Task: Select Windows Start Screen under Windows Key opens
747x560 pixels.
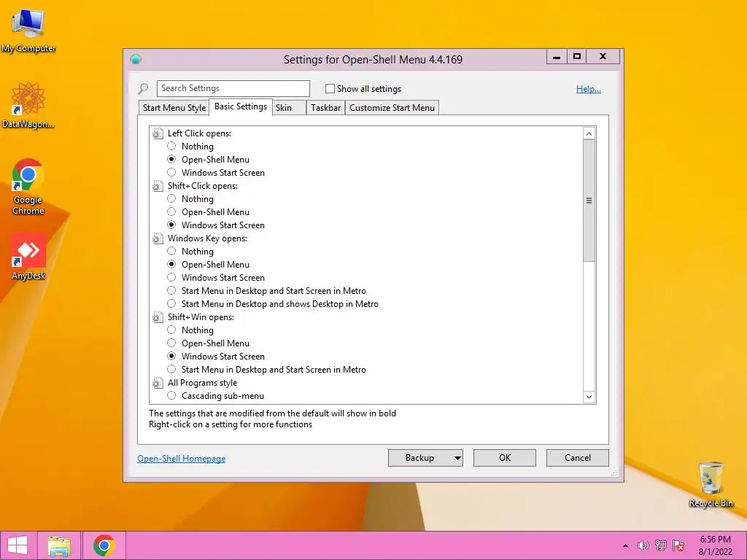Action: tap(171, 277)
